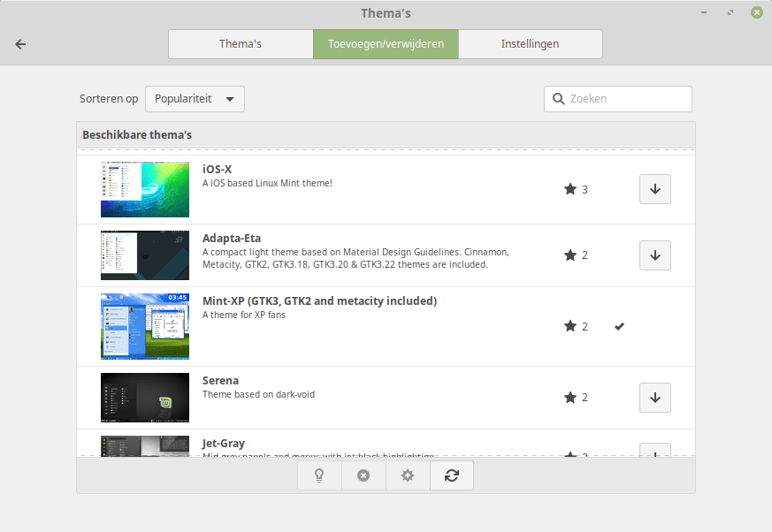Download the iOS-X theme
The image size is (772, 532).
tap(654, 189)
